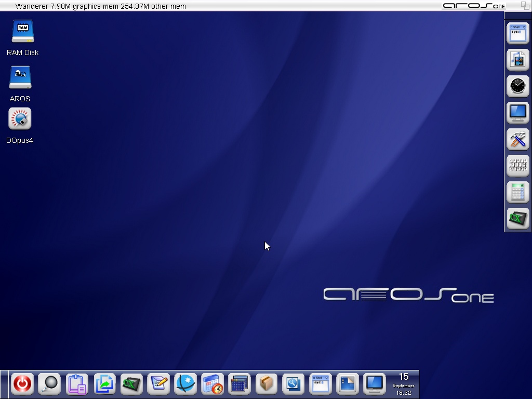Launch the calculator icon
This screenshot has width=532, height=399.
pyautogui.click(x=517, y=192)
